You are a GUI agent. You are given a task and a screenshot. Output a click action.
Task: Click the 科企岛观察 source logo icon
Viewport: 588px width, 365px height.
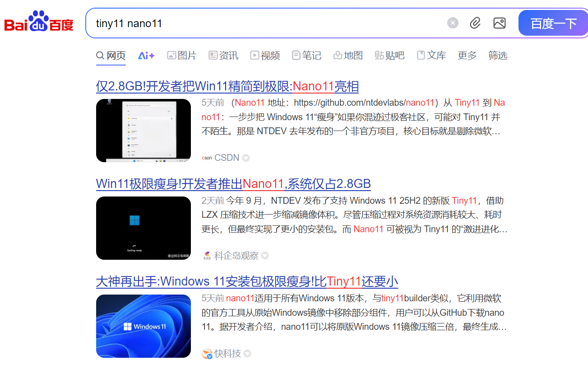(207, 256)
